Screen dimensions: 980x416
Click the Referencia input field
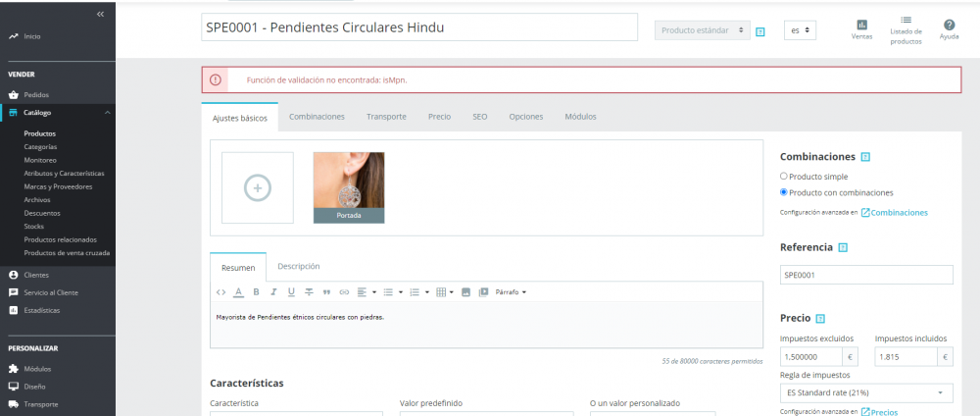(866, 275)
